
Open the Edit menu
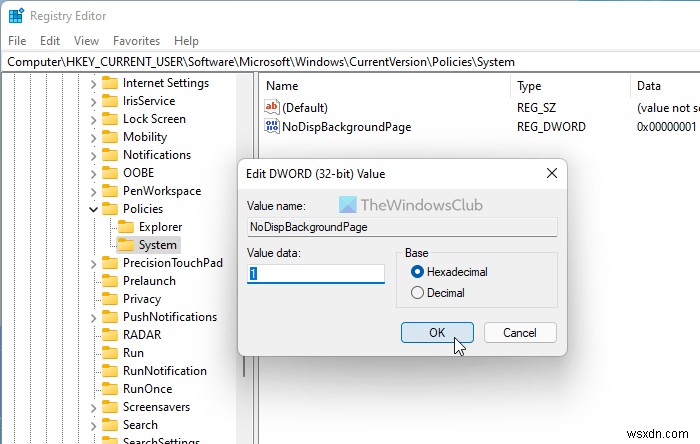coord(50,41)
